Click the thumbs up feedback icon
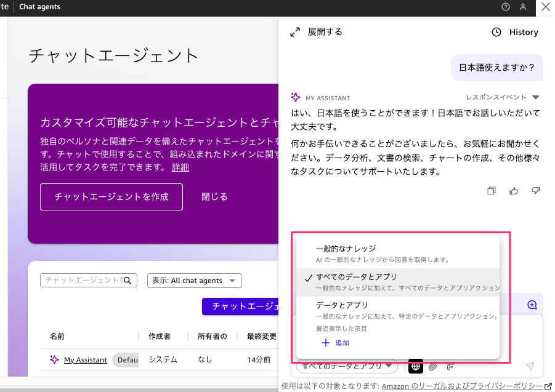Image resolution: width=555 pixels, height=392 pixels. pyautogui.click(x=514, y=191)
